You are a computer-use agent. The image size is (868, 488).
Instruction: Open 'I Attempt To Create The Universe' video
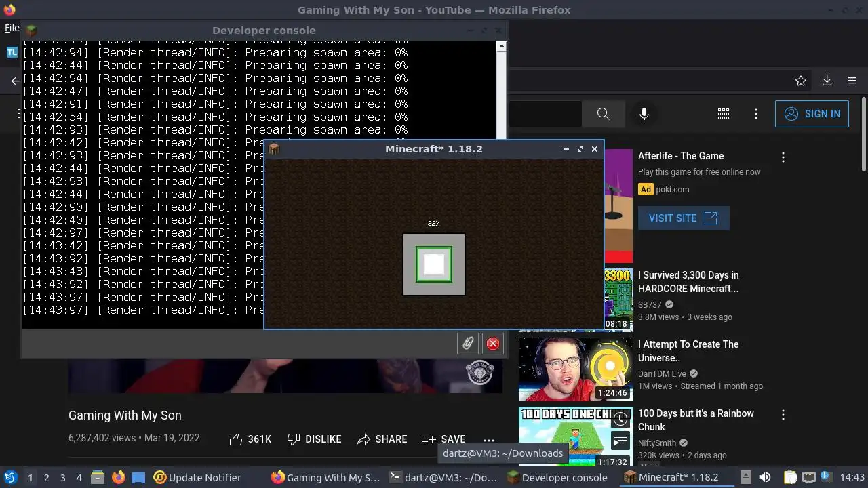click(688, 351)
